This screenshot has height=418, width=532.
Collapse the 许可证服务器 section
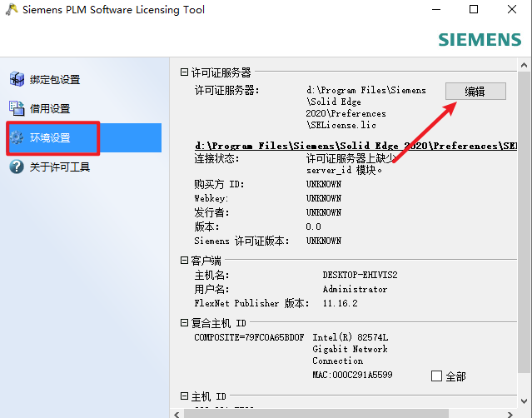pyautogui.click(x=184, y=72)
